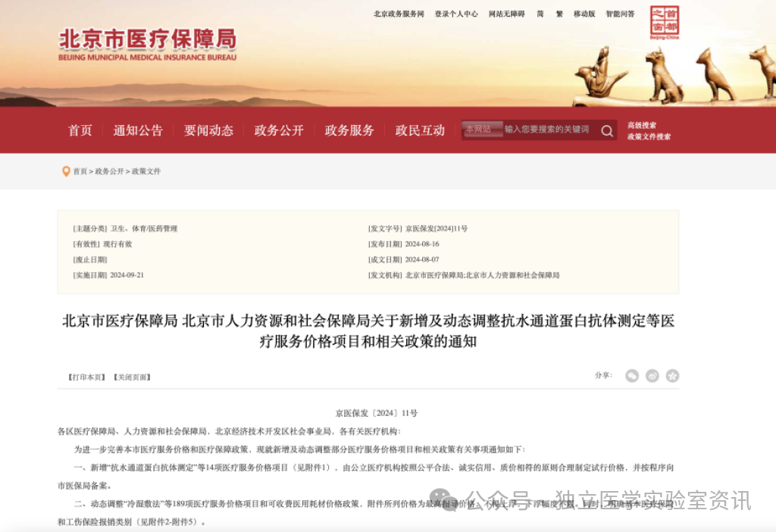776x532 pixels.
Task: Click the location pin icon in breadcrumb
Action: [x=66, y=171]
